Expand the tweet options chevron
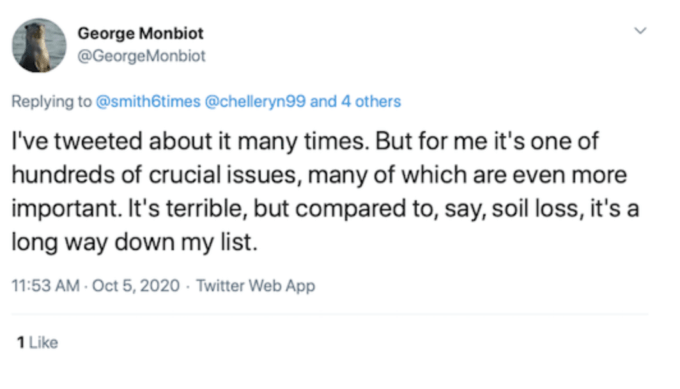The width and height of the screenshot is (680, 389). point(641,31)
